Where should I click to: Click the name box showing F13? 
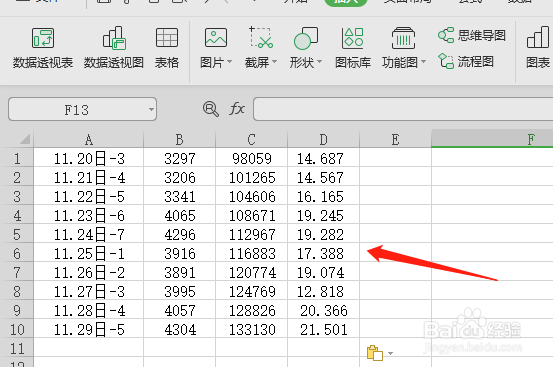(x=77, y=110)
